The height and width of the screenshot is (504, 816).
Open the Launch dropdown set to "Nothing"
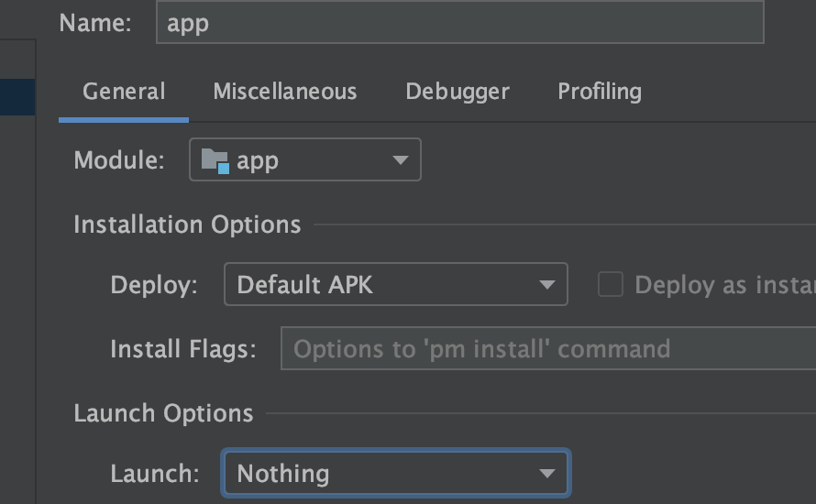(x=395, y=474)
